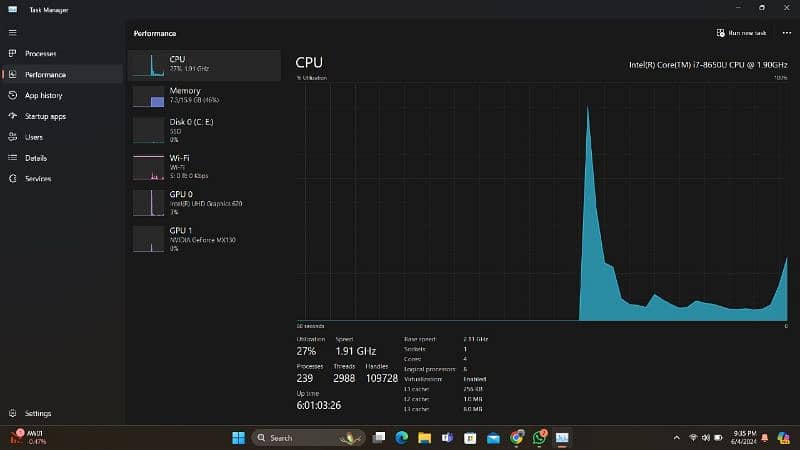Select the Memory performance graph
Viewport: 800px width, 450px height.
[204, 96]
